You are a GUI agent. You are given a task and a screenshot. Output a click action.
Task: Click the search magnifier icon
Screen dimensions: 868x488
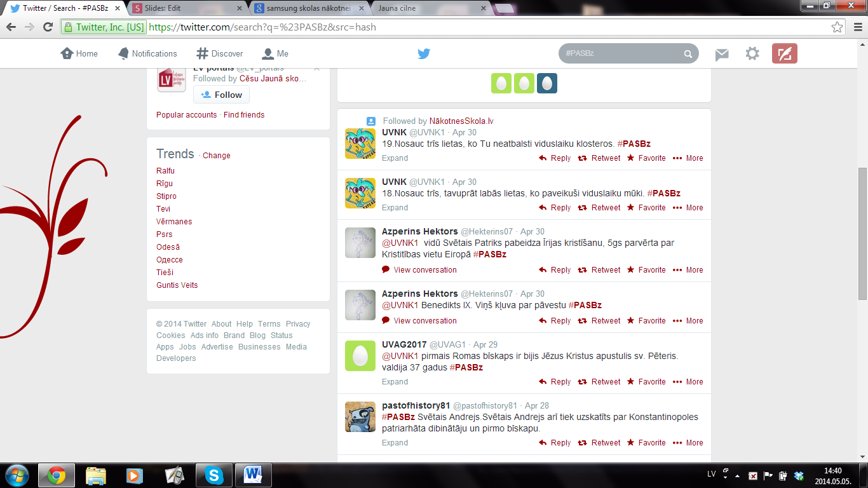pyautogui.click(x=688, y=54)
